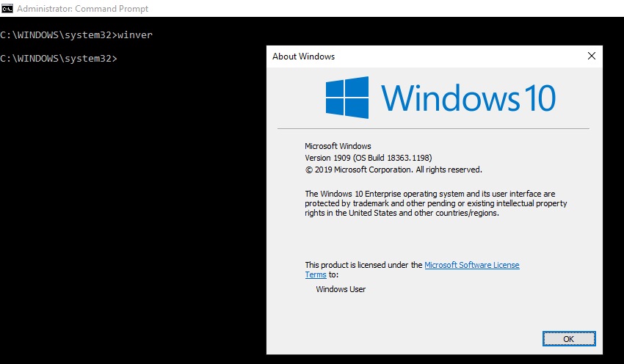The height and width of the screenshot is (364, 624).
Task: Click the "Microsoft Windows" label text
Action: (x=338, y=146)
